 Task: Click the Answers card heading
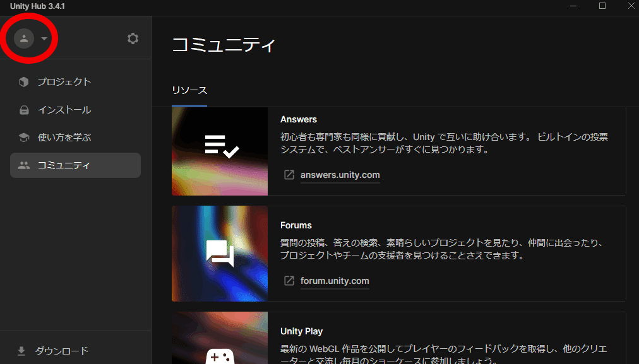[299, 120]
